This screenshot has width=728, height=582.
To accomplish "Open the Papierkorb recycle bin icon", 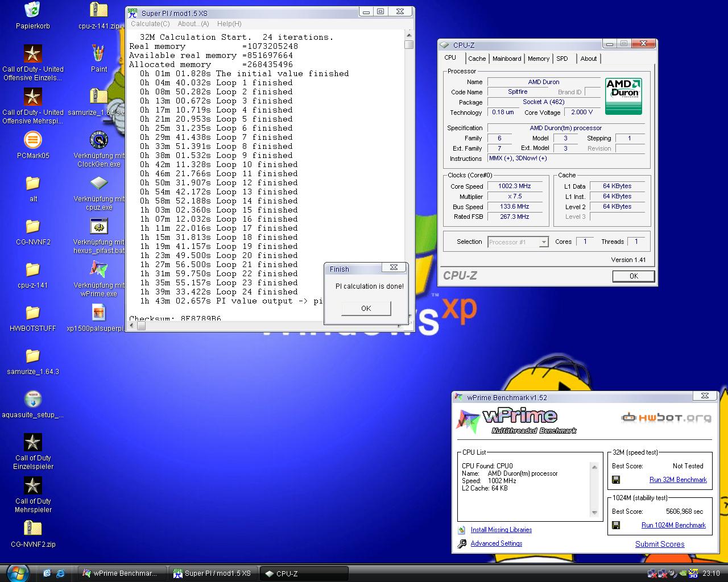I will [x=33, y=10].
